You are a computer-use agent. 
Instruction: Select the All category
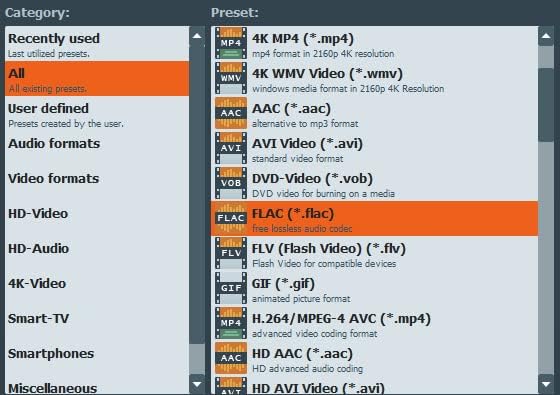[97, 79]
